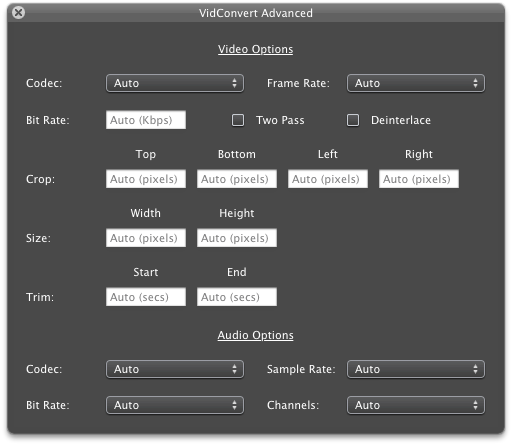Image resolution: width=512 pixels, height=445 pixels.
Task: Open the Sample Rate dropdown
Action: [416, 369]
